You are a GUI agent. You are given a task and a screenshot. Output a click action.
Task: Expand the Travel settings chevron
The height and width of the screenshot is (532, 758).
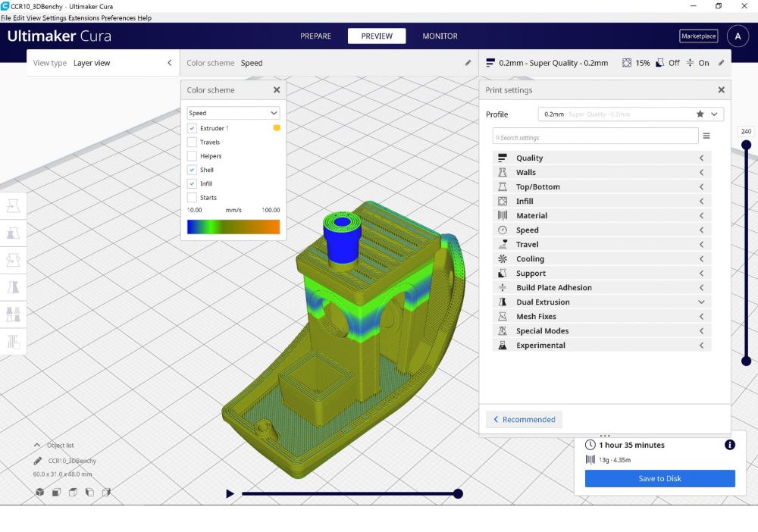pyautogui.click(x=701, y=245)
